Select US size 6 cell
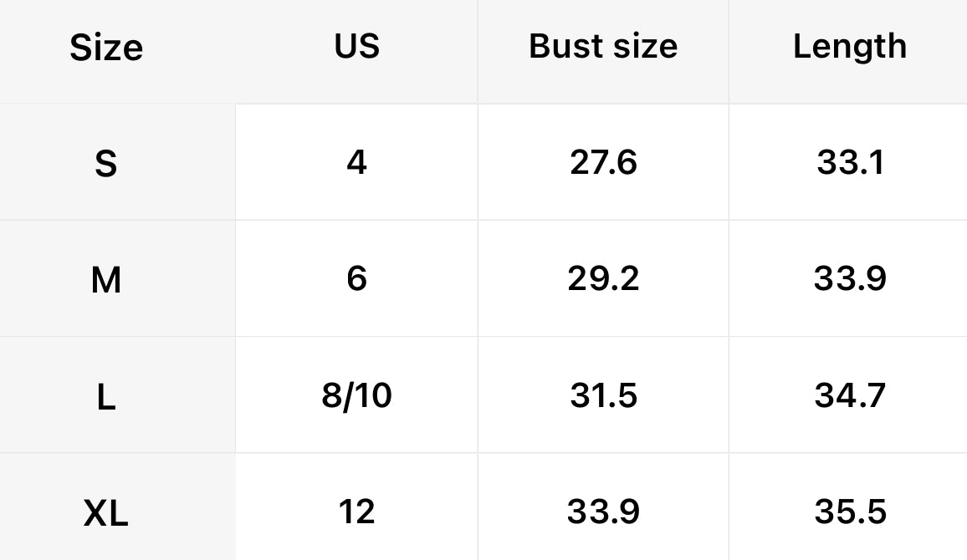The image size is (967, 560). (357, 278)
